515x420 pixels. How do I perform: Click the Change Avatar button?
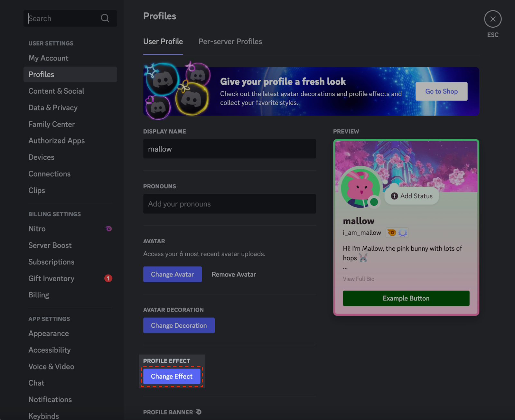[172, 275]
